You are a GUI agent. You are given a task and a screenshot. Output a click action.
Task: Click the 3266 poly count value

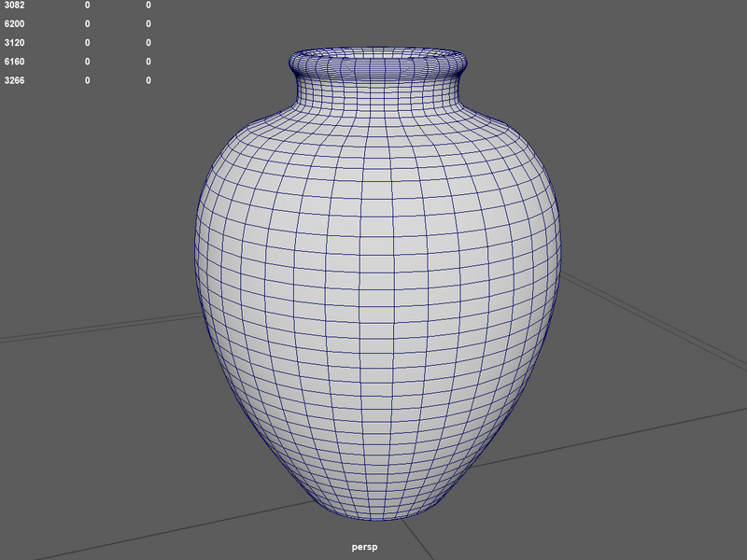pos(14,80)
